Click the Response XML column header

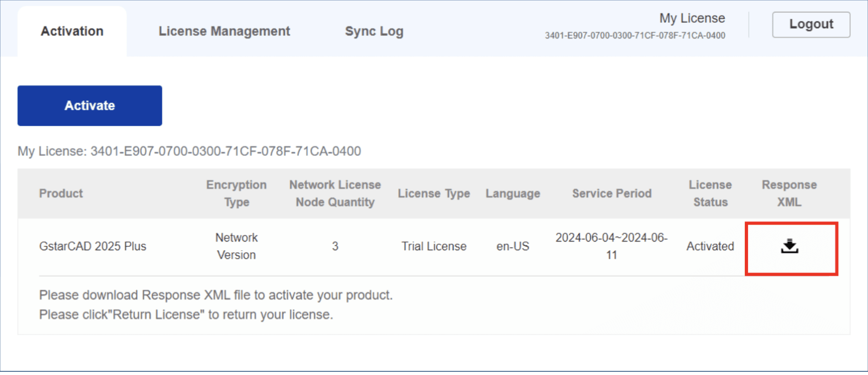789,194
